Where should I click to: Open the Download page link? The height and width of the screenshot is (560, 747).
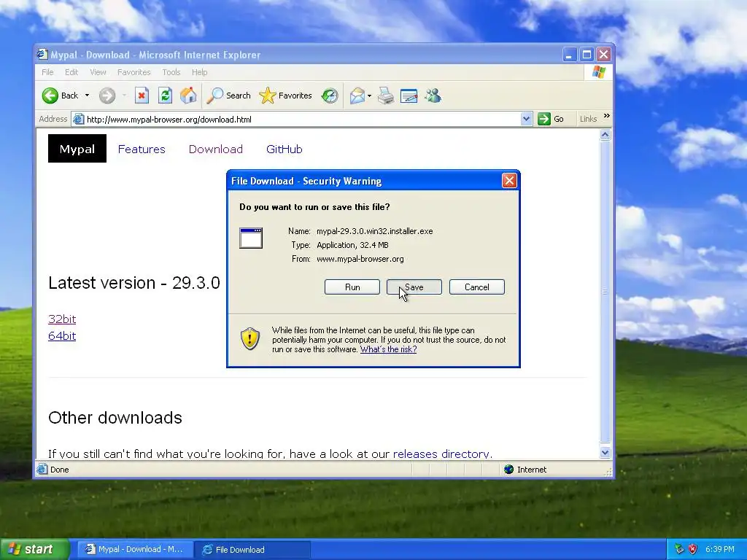click(216, 149)
